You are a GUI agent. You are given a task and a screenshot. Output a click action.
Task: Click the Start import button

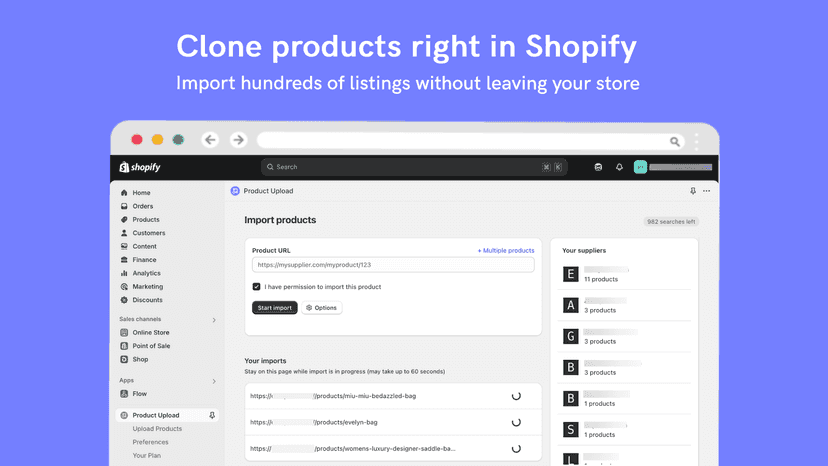[x=275, y=307]
